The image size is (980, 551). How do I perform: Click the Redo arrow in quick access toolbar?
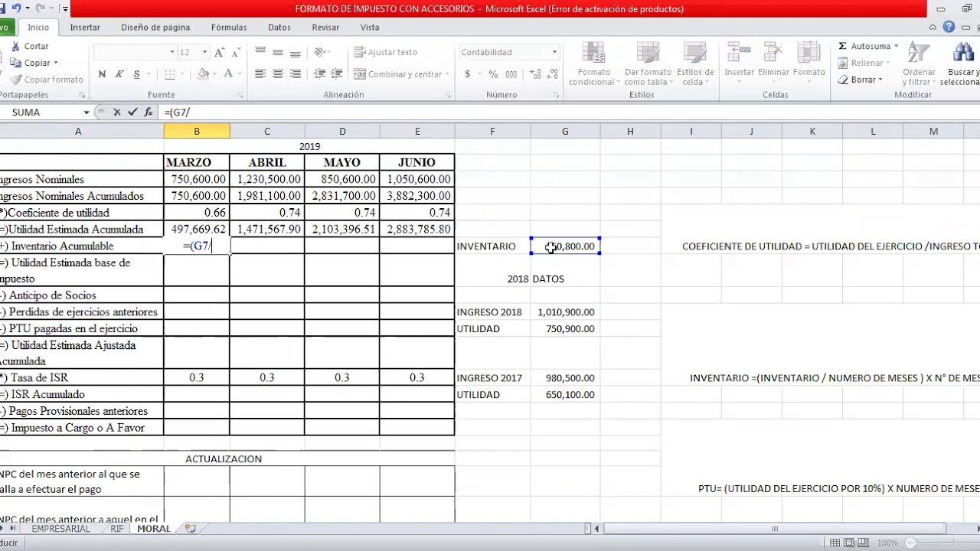pos(40,8)
